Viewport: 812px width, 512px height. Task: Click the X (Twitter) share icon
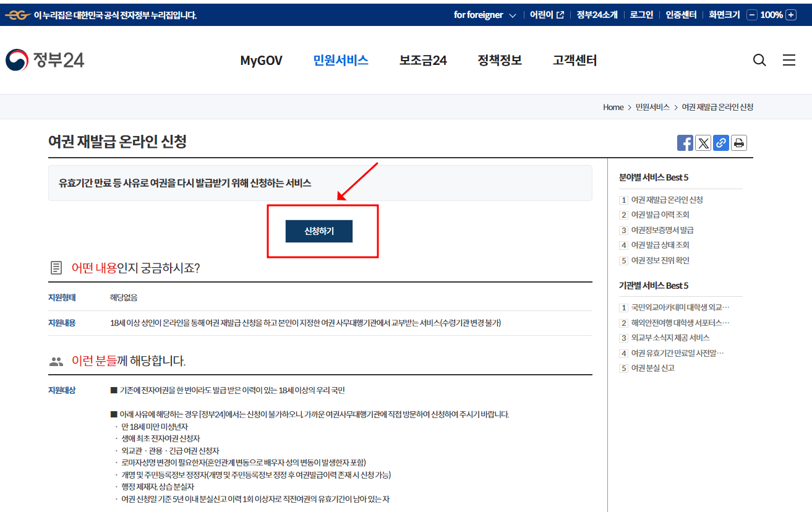coord(703,143)
